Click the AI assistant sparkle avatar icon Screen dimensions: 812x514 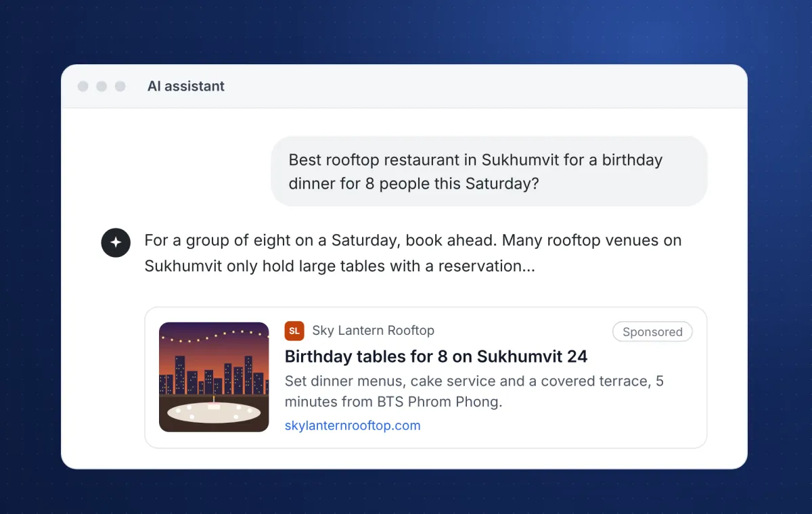pyautogui.click(x=116, y=243)
